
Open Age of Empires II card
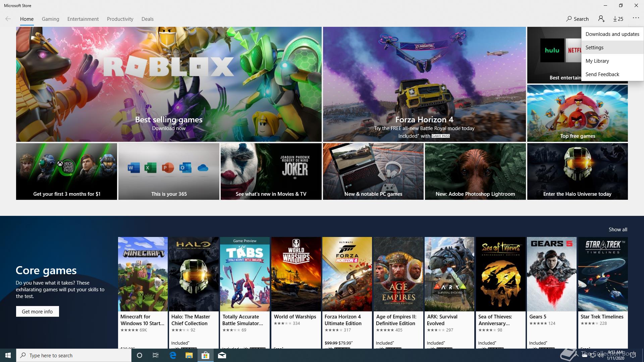[398, 293]
